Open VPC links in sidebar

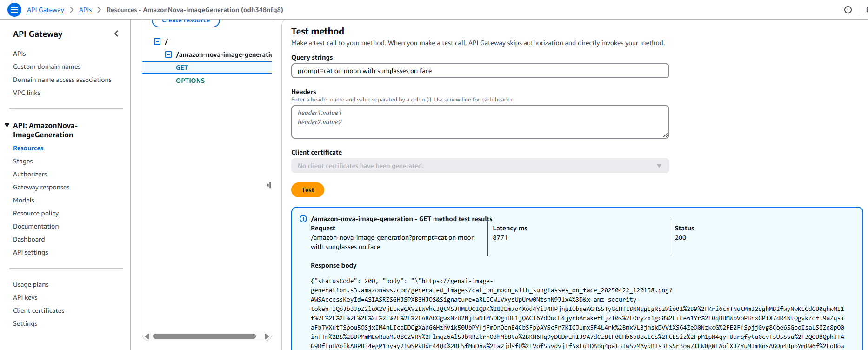[x=27, y=93]
